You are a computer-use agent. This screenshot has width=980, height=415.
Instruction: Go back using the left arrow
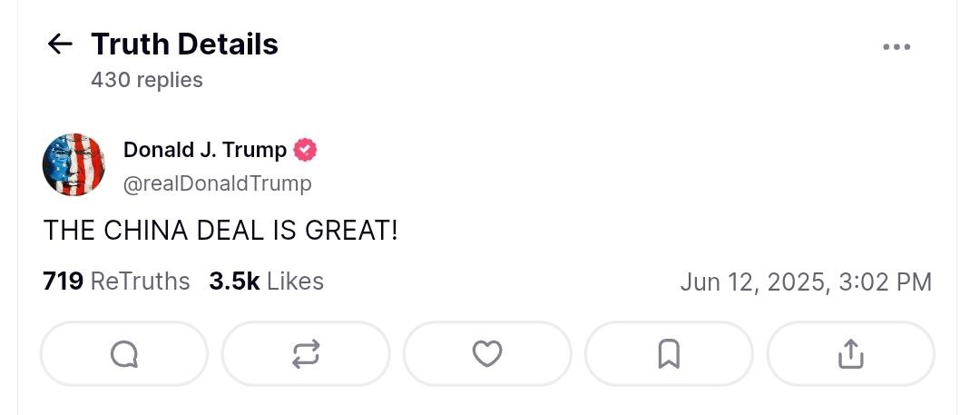point(60,44)
